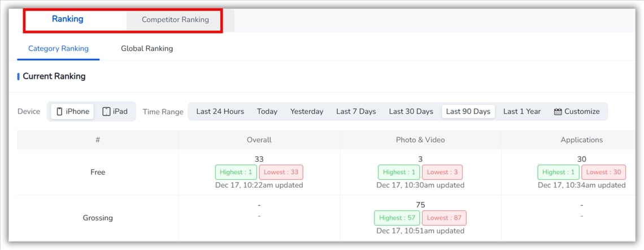The width and height of the screenshot is (644, 250).
Task: Open the Competitor Ranking tab
Action: (x=175, y=20)
